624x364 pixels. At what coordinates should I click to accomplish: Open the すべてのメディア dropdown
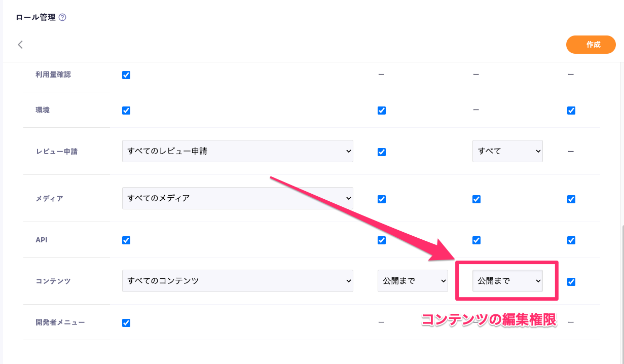[x=238, y=198]
